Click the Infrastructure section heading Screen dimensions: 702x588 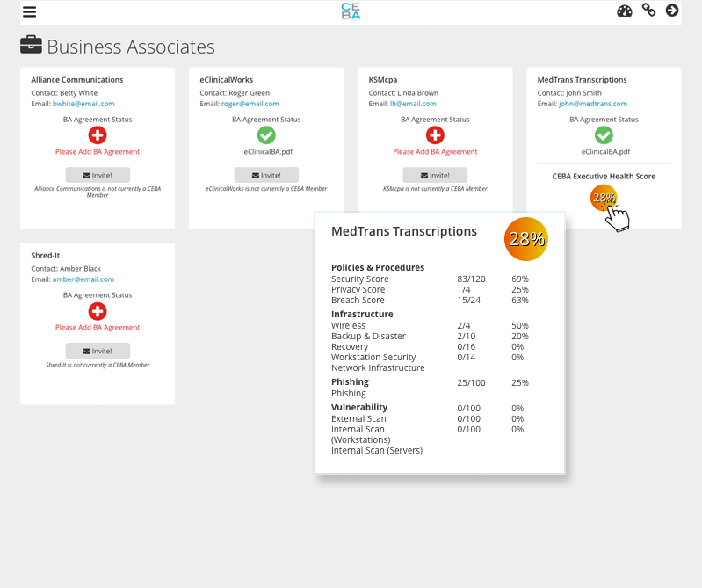[362, 314]
